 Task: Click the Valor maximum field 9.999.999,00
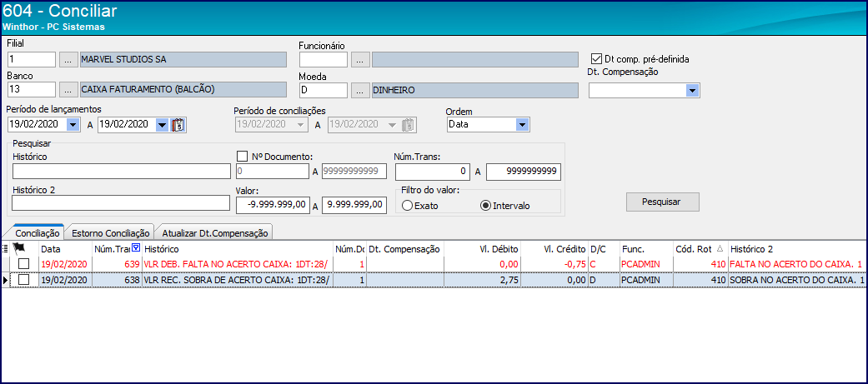[354, 205]
